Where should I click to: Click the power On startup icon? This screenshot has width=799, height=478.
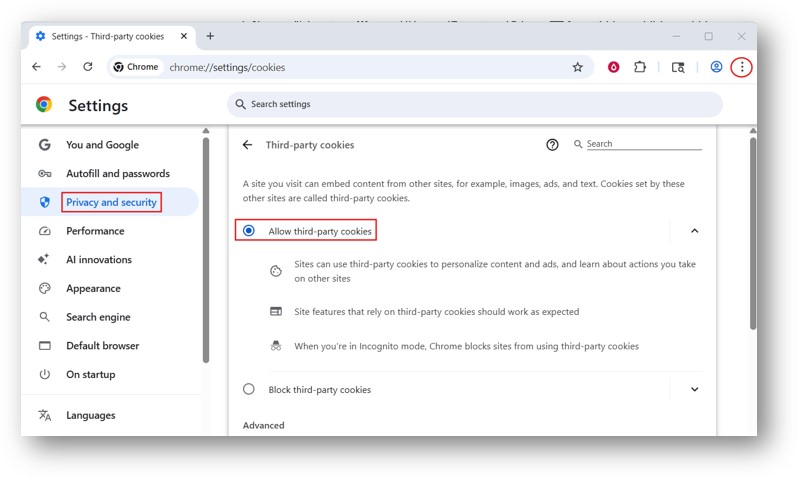pos(45,375)
